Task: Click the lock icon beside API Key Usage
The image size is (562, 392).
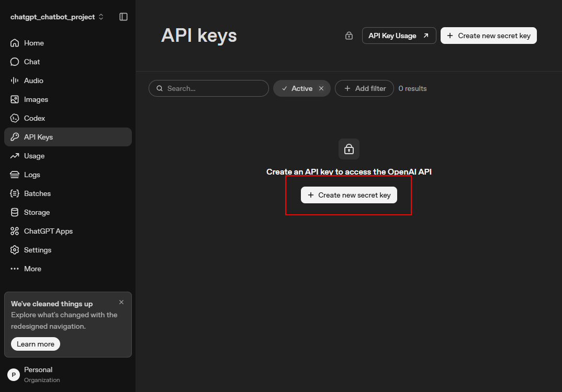Action: pyautogui.click(x=349, y=36)
